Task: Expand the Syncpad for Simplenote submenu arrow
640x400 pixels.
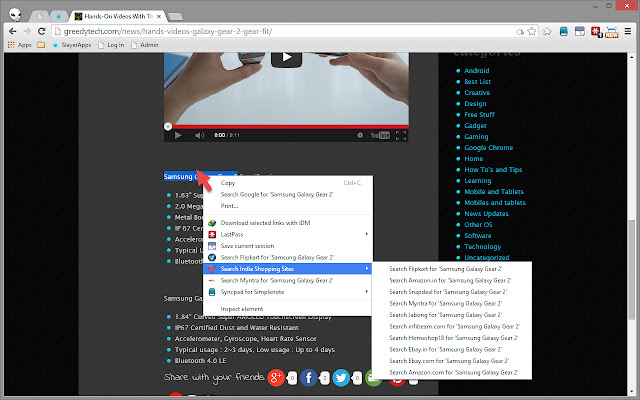Action: tap(367, 291)
